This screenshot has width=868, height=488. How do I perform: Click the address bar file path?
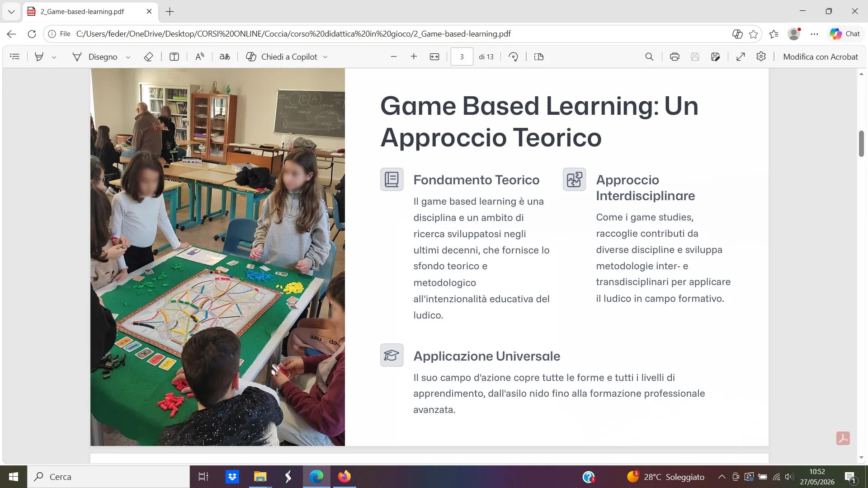pyautogui.click(x=293, y=34)
